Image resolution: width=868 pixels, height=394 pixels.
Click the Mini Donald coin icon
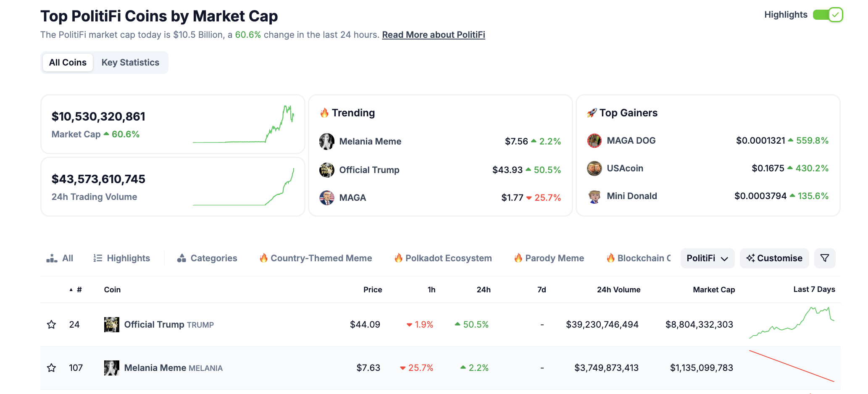click(x=594, y=196)
